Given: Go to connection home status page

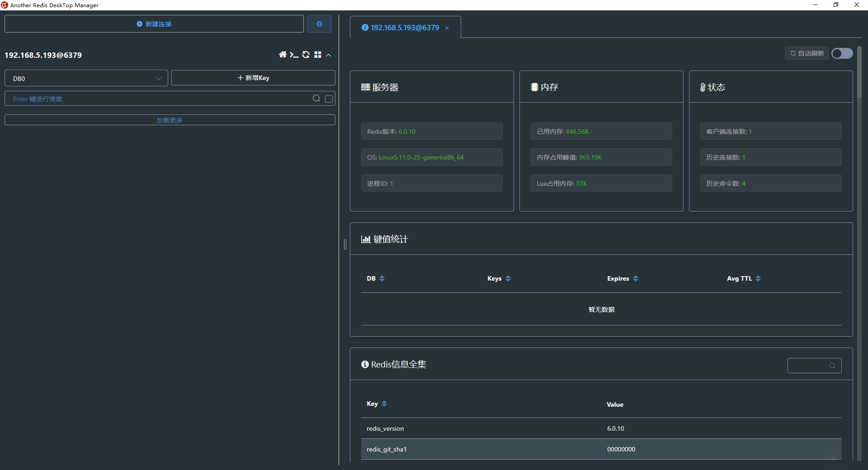Looking at the screenshot, I should (283, 55).
